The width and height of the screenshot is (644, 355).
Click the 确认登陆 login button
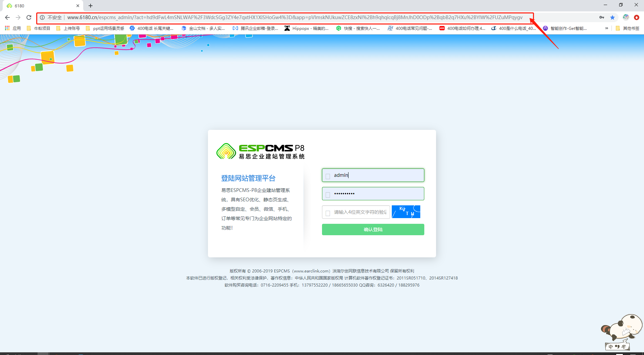pyautogui.click(x=373, y=230)
